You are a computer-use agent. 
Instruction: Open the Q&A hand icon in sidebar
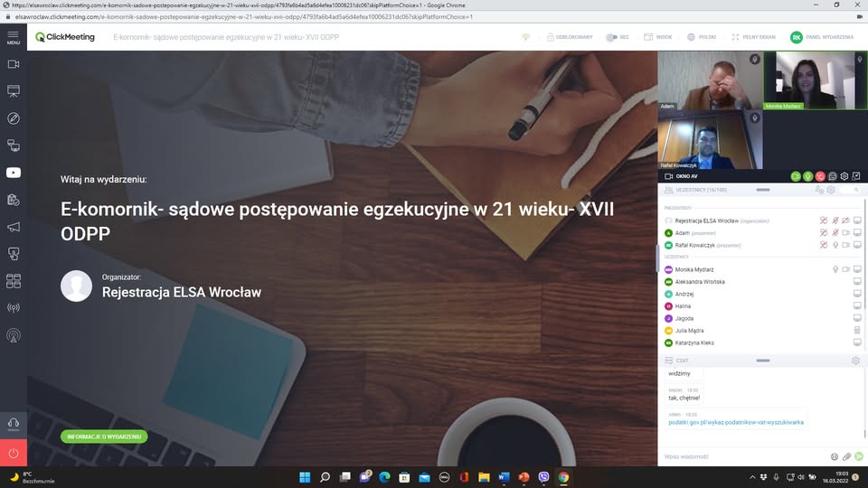14,254
